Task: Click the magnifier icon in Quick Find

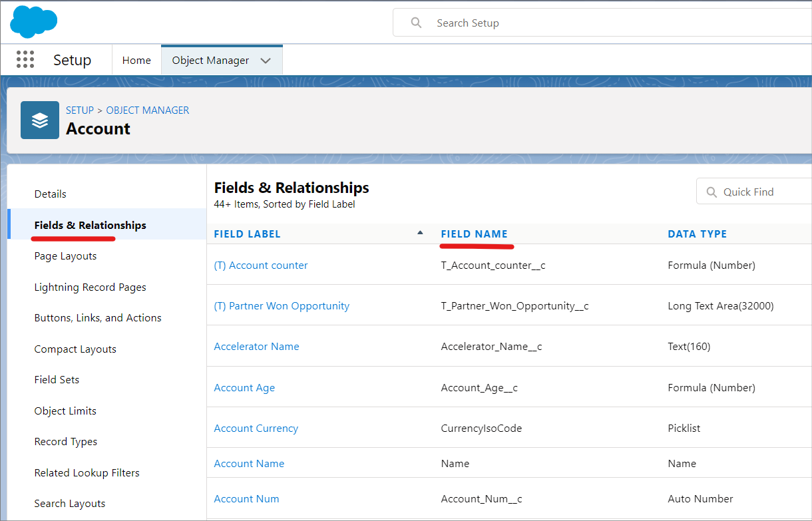Action: pyautogui.click(x=711, y=192)
